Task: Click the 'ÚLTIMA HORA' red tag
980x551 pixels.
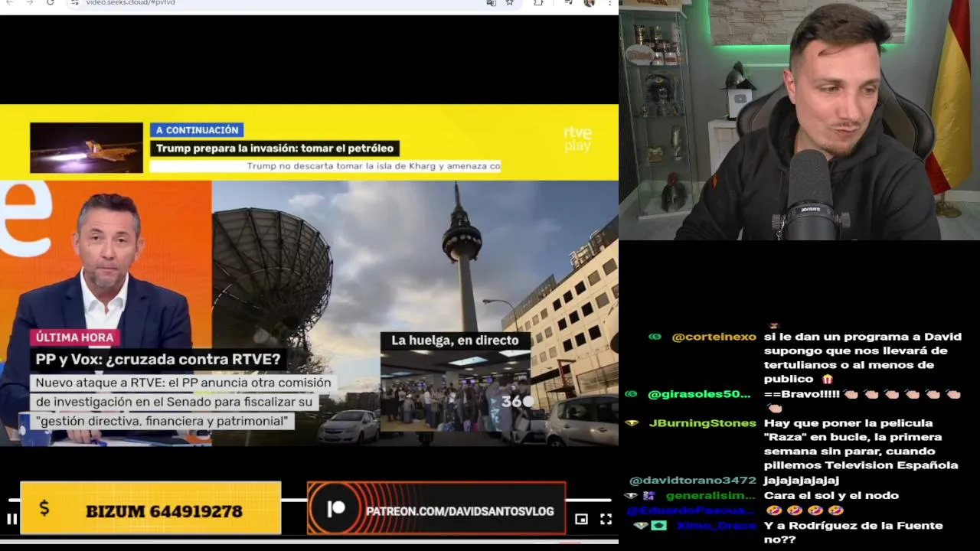Action: pos(74,337)
